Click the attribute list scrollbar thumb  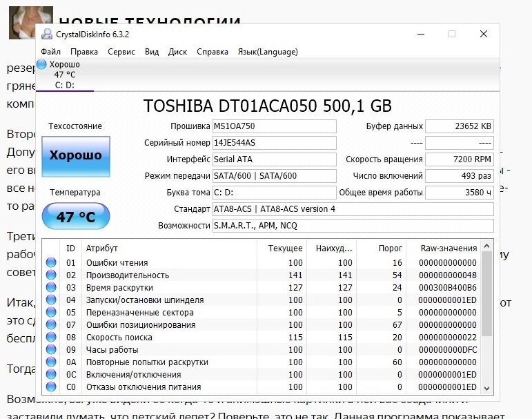tap(487, 294)
